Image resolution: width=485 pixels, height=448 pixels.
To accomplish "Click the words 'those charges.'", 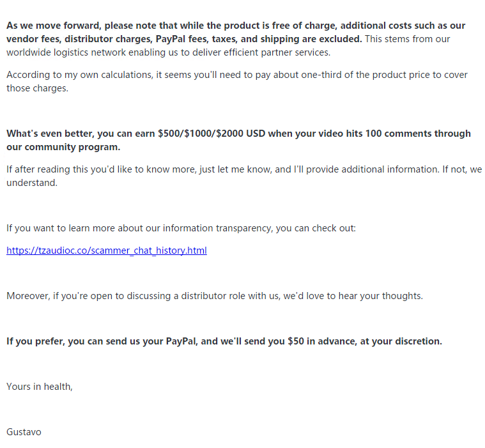I will (38, 88).
